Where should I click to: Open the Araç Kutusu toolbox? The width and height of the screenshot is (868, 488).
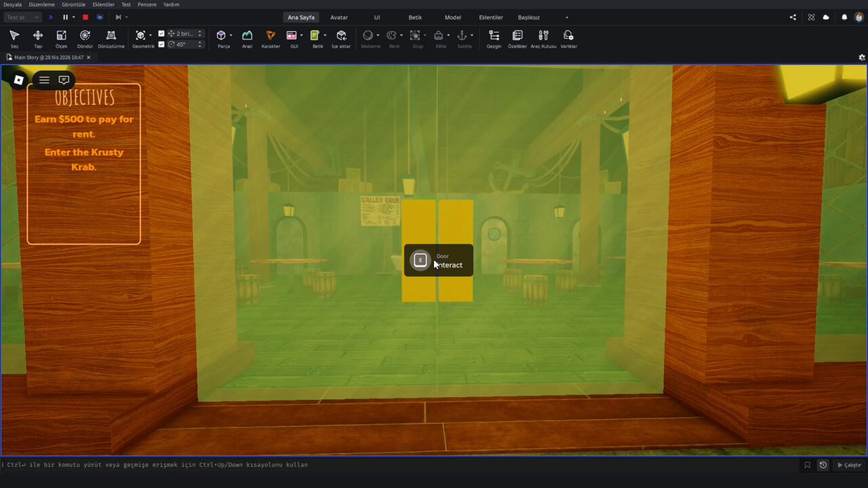click(x=543, y=38)
